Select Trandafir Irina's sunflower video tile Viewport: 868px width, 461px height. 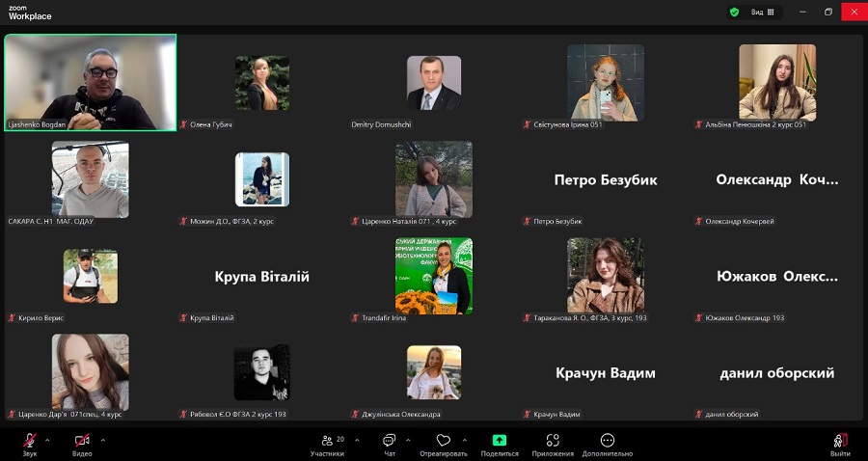(x=434, y=276)
